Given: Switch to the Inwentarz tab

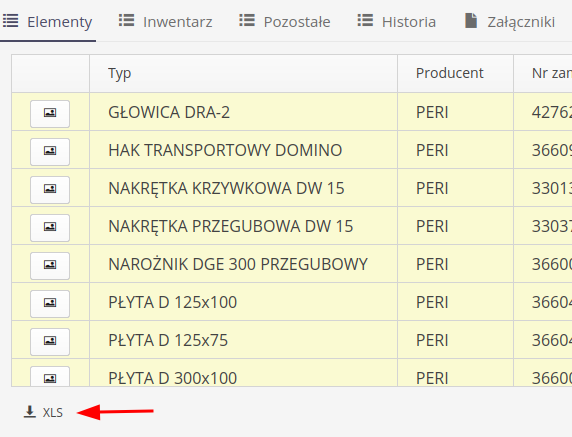Looking at the screenshot, I should (x=165, y=22).
